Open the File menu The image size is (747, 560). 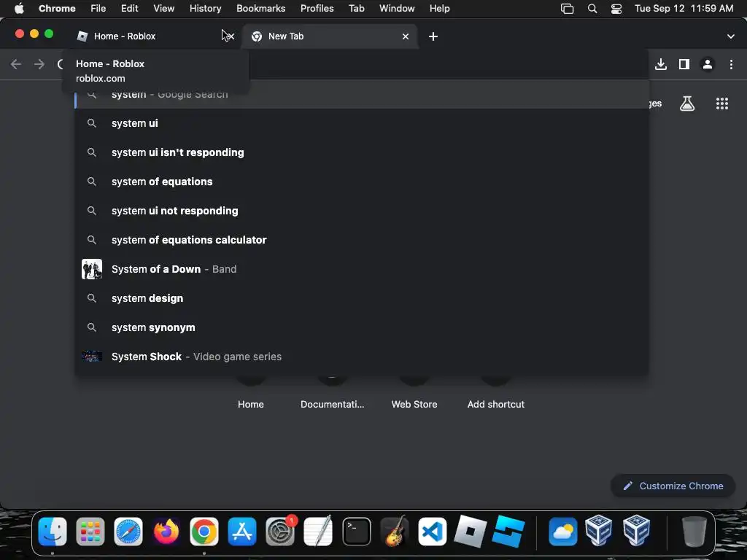pyautogui.click(x=98, y=8)
